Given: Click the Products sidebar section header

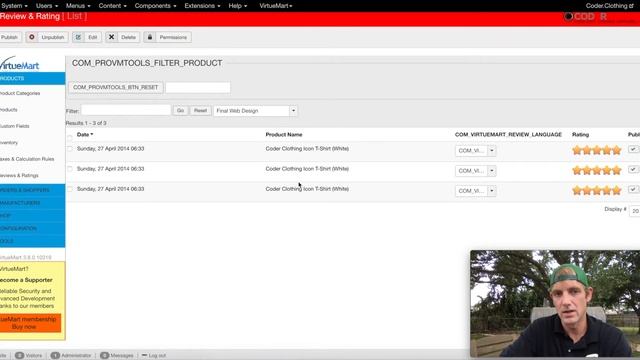Looking at the screenshot, I should 32,78.
